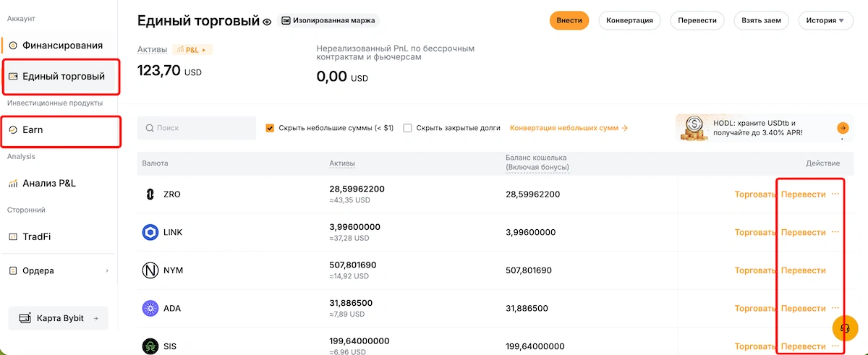Click Перевести in the LINK row
Image resolution: width=868 pixels, height=355 pixels.
[803, 232]
